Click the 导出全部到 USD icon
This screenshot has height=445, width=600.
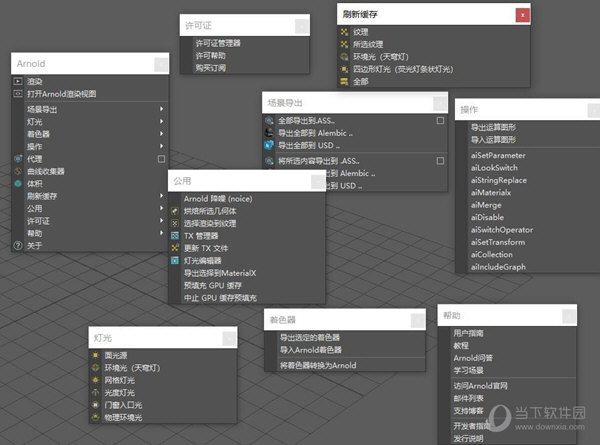[x=270, y=146]
